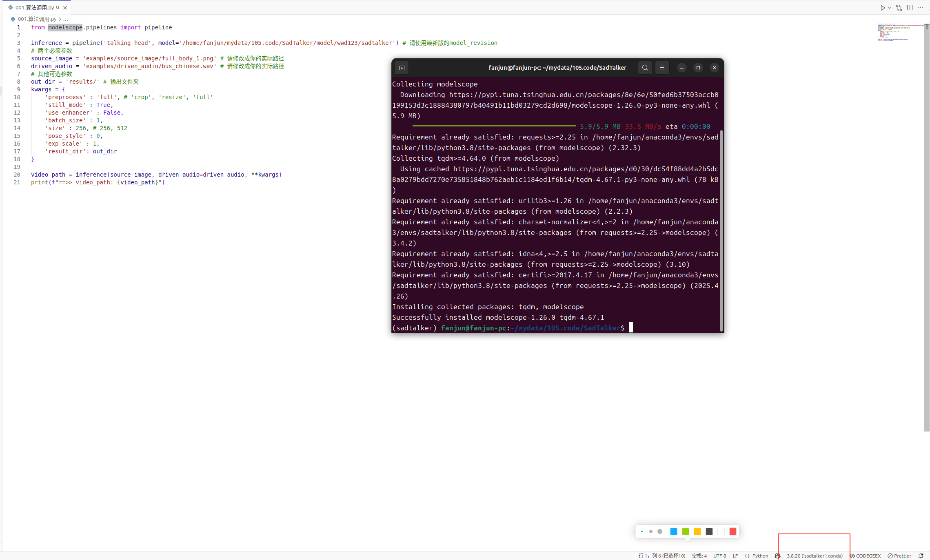930x560 pixels.
Task: Pick the white color swatch
Action: [721, 531]
